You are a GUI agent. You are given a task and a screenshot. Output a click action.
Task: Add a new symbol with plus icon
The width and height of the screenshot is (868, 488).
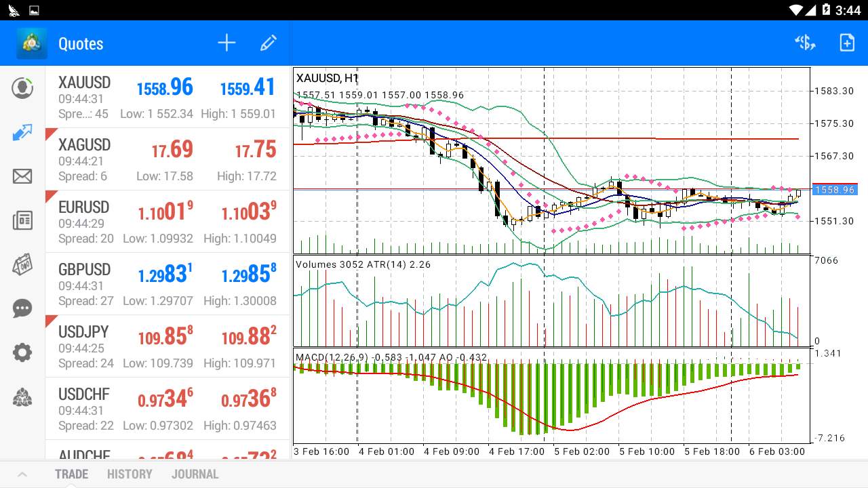coord(226,43)
